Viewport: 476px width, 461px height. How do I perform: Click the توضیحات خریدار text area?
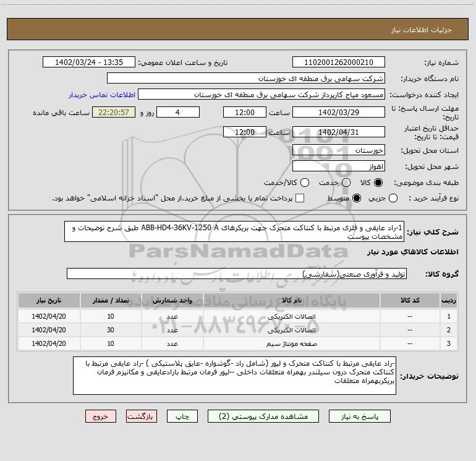(234, 376)
